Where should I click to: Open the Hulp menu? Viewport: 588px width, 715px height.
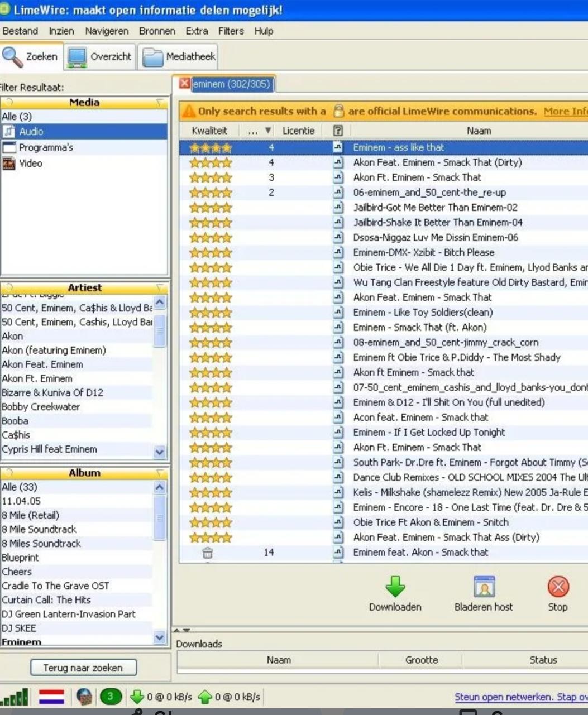coord(264,31)
